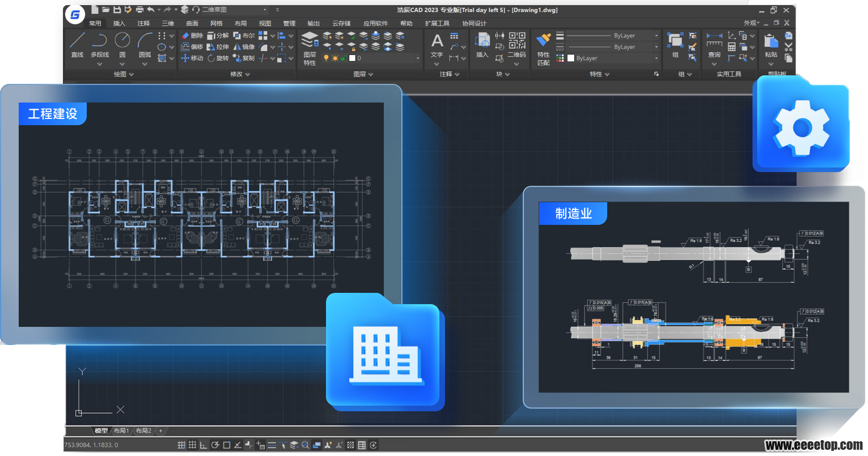Viewport: 868px width, 456px height.
Task: Select the 圆弧 arc tool
Action: (x=145, y=45)
